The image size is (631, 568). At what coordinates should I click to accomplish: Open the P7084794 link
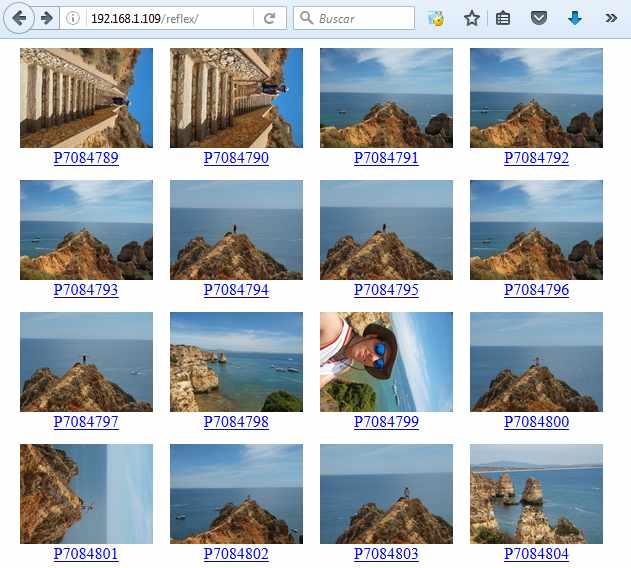pos(236,290)
